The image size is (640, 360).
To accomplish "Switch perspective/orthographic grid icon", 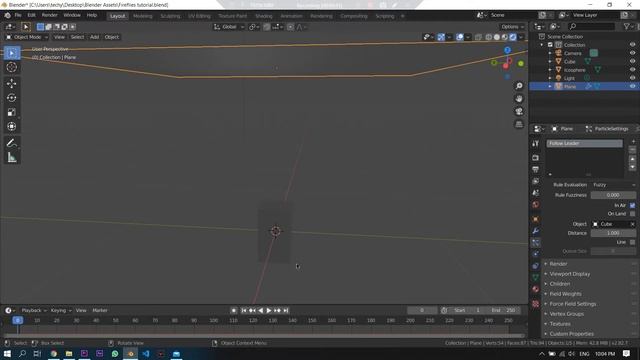I will [519, 124].
